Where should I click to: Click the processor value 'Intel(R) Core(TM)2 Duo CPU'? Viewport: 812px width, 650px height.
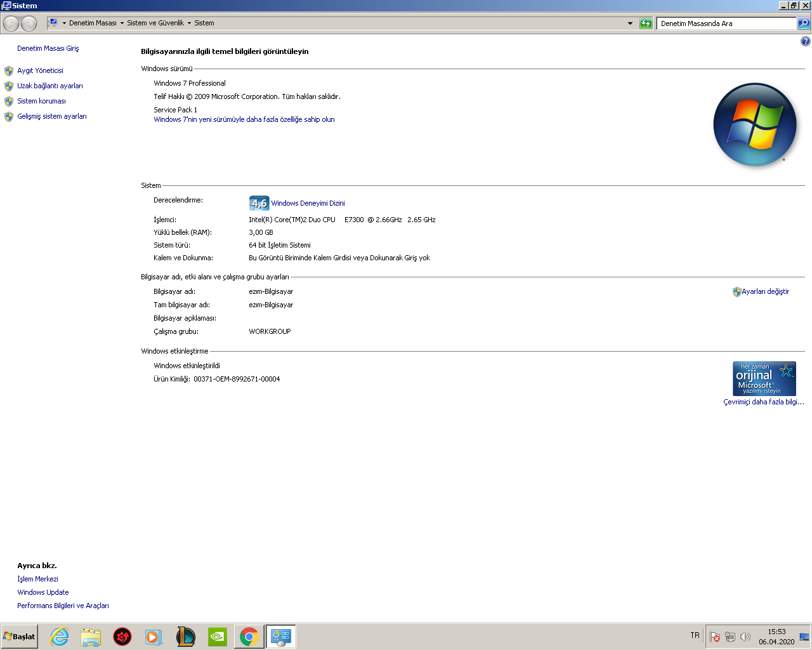point(292,220)
